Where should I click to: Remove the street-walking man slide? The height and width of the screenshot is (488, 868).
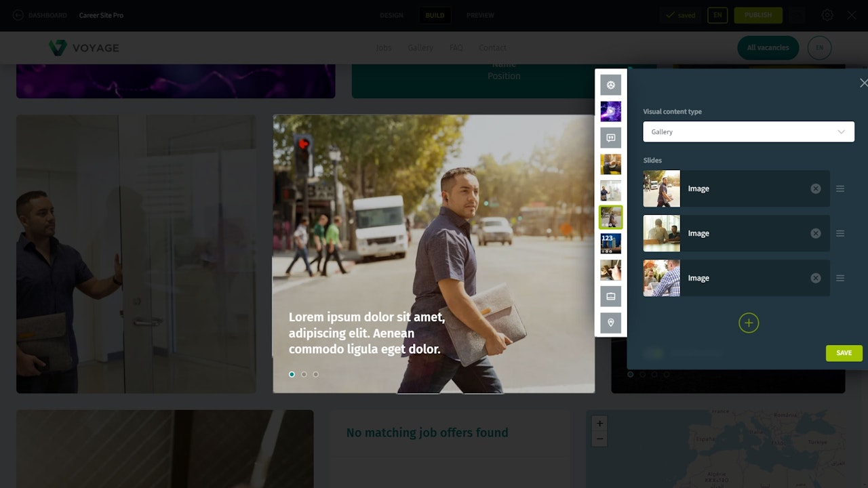tap(816, 188)
